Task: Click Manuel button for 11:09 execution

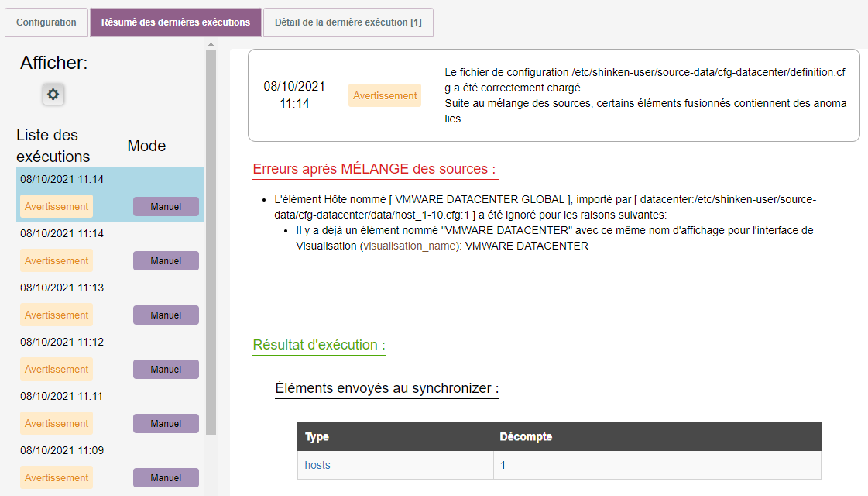Action: point(166,478)
